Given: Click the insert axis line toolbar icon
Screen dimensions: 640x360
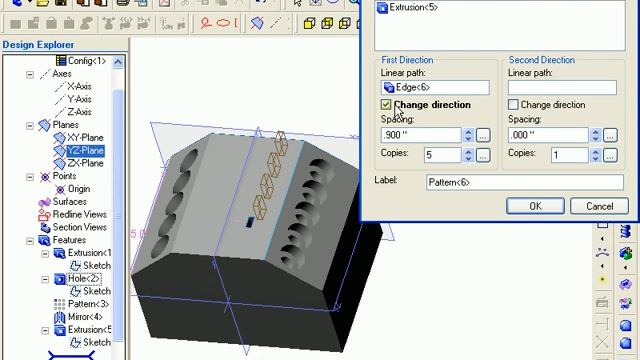Looking at the screenshot, I should click(x=276, y=23).
